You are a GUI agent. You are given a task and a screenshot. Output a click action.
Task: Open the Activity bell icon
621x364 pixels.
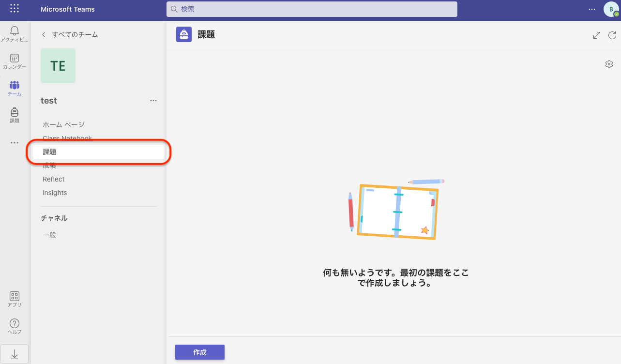coord(15,34)
